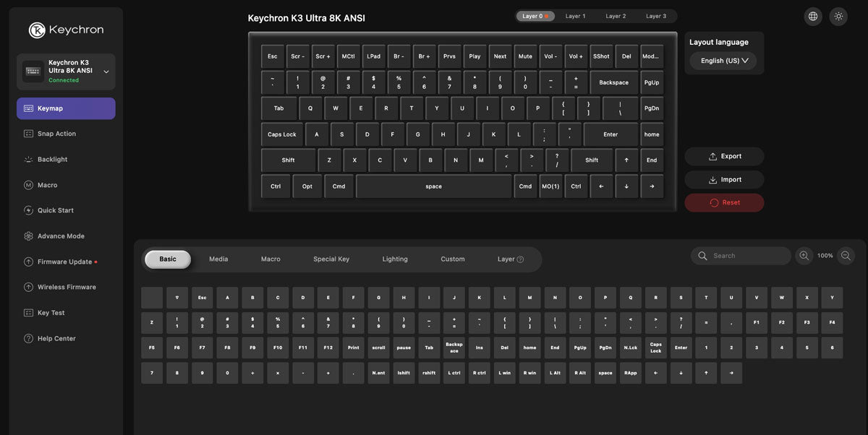Switch to Layer 3
The height and width of the screenshot is (435, 868).
pos(656,16)
